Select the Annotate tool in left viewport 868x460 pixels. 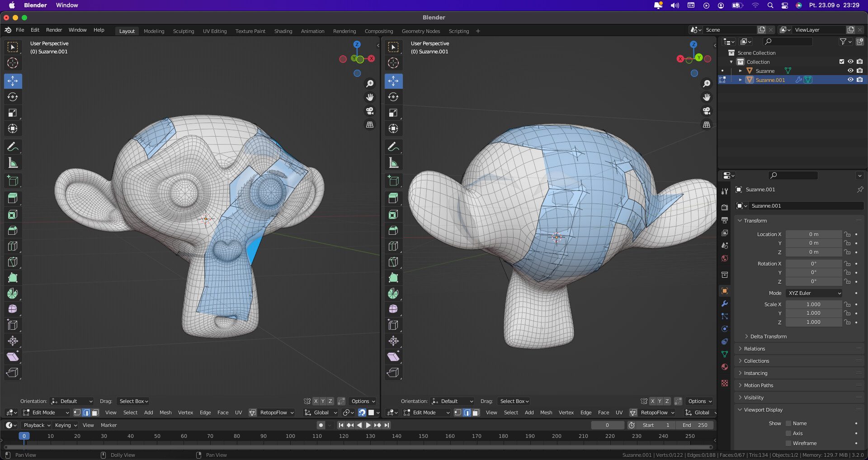point(13,147)
